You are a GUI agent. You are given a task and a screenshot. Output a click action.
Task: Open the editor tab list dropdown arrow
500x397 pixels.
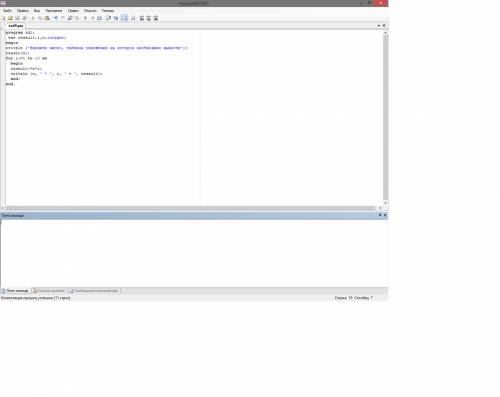pos(379,26)
